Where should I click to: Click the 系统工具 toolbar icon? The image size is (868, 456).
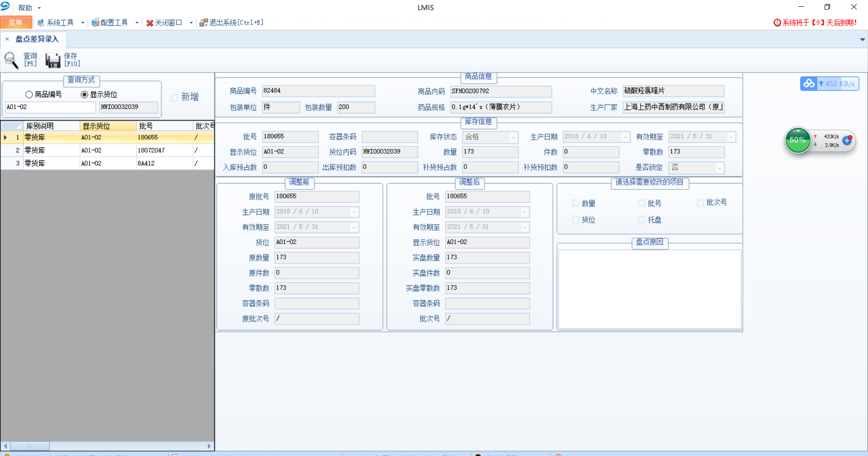click(41, 23)
